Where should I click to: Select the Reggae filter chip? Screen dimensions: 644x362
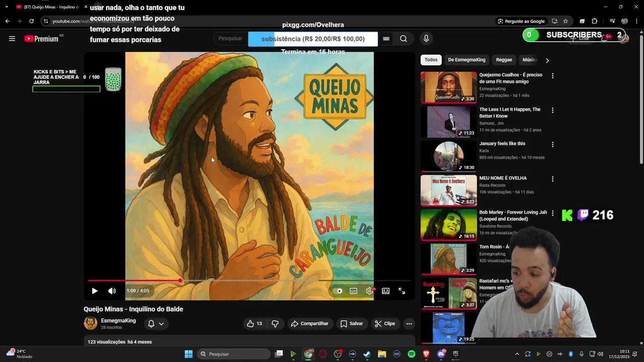(504, 60)
